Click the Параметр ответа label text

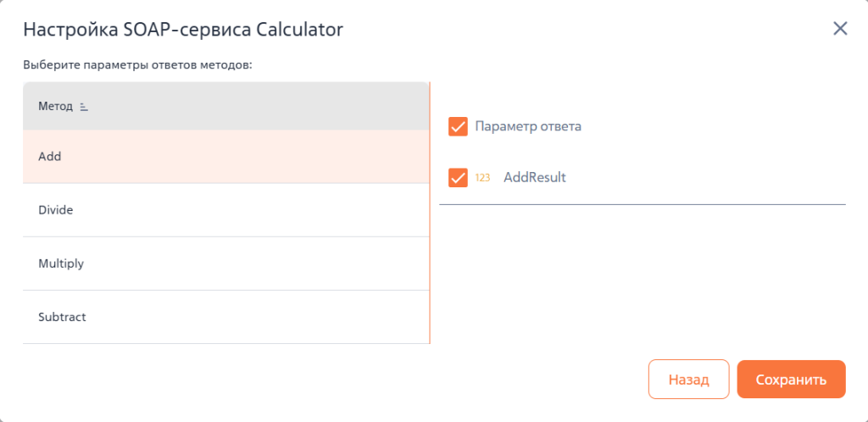tap(528, 126)
